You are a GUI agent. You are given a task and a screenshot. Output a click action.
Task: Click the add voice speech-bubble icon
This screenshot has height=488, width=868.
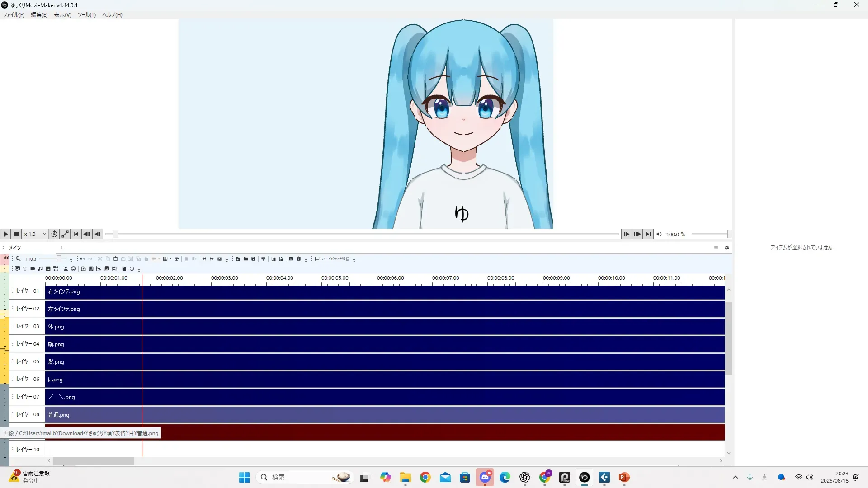tap(17, 269)
